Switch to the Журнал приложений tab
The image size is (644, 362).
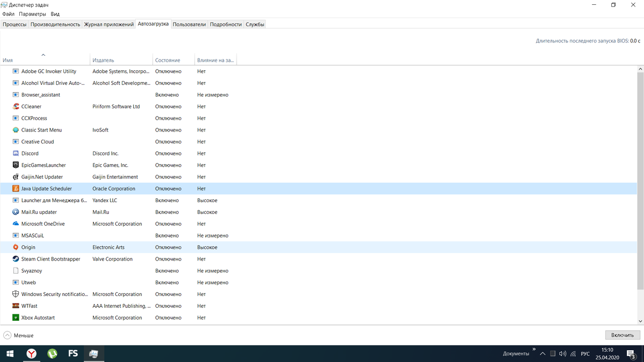point(108,24)
